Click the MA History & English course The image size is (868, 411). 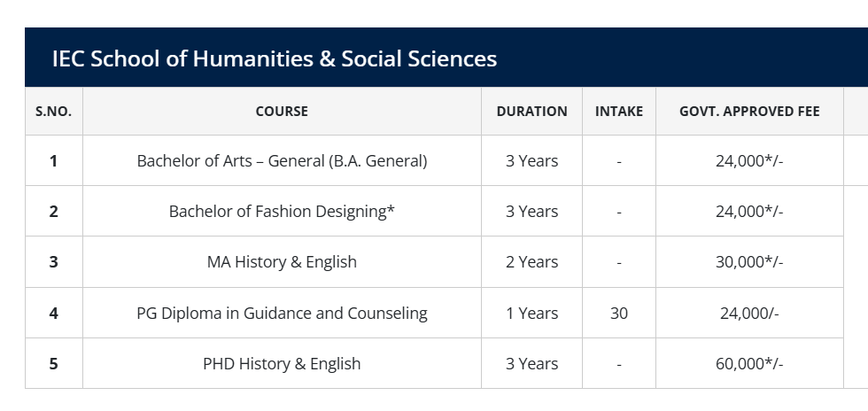click(x=282, y=262)
